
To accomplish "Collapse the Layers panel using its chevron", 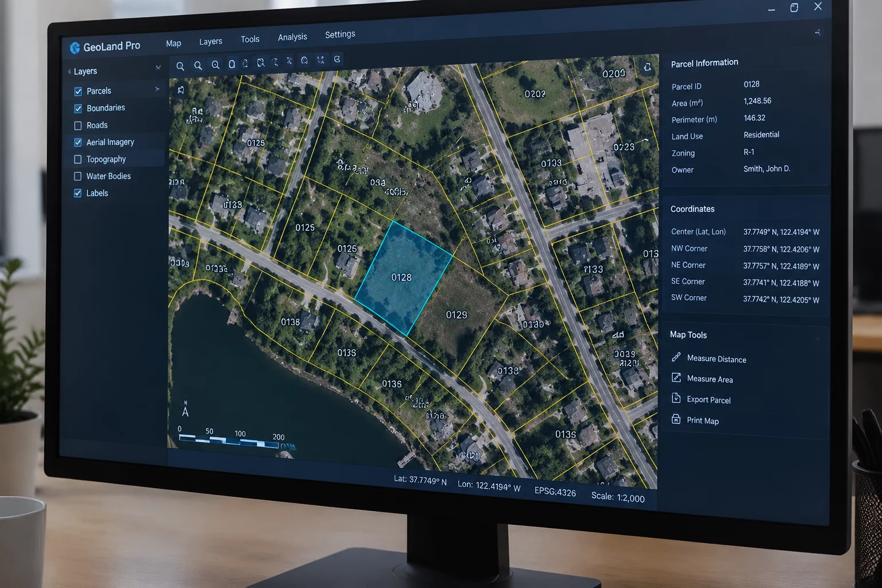I will (x=158, y=68).
